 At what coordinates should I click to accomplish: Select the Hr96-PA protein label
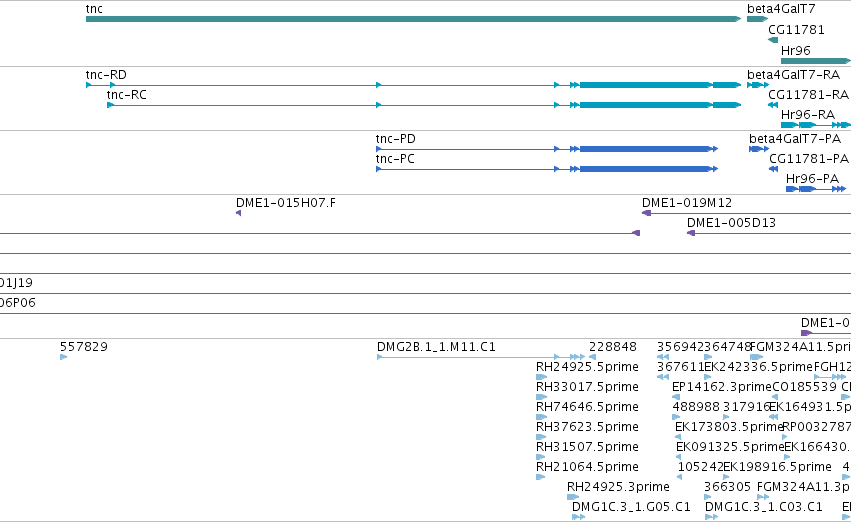[x=812, y=179]
